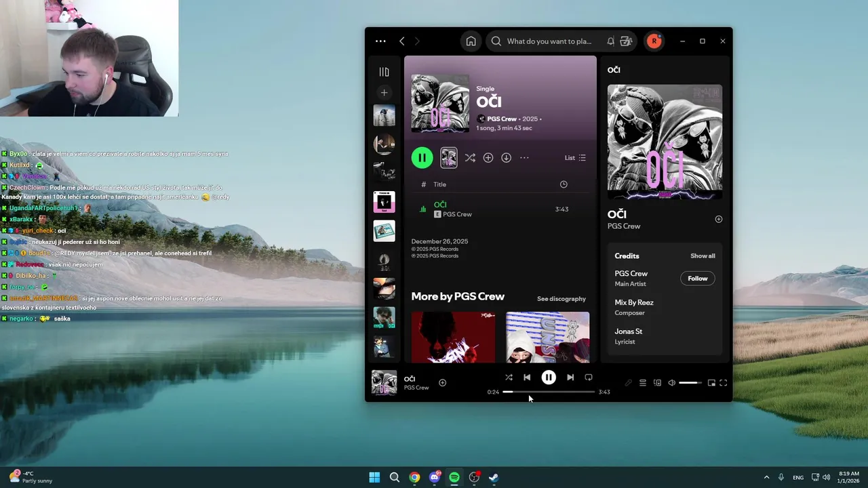The image size is (868, 488).
Task: Go back with the left arrow
Action: click(x=401, y=41)
